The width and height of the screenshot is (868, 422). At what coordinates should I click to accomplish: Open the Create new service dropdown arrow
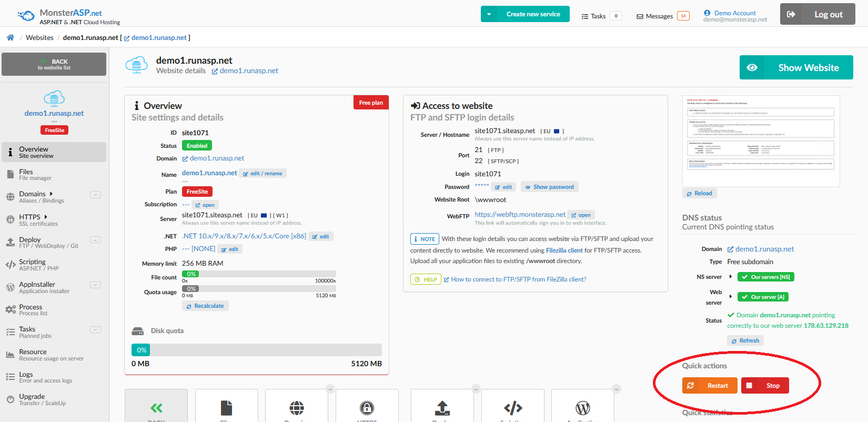489,14
